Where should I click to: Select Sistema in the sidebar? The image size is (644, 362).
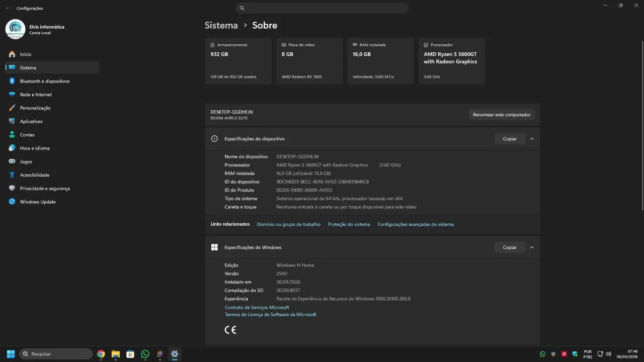[x=52, y=67]
